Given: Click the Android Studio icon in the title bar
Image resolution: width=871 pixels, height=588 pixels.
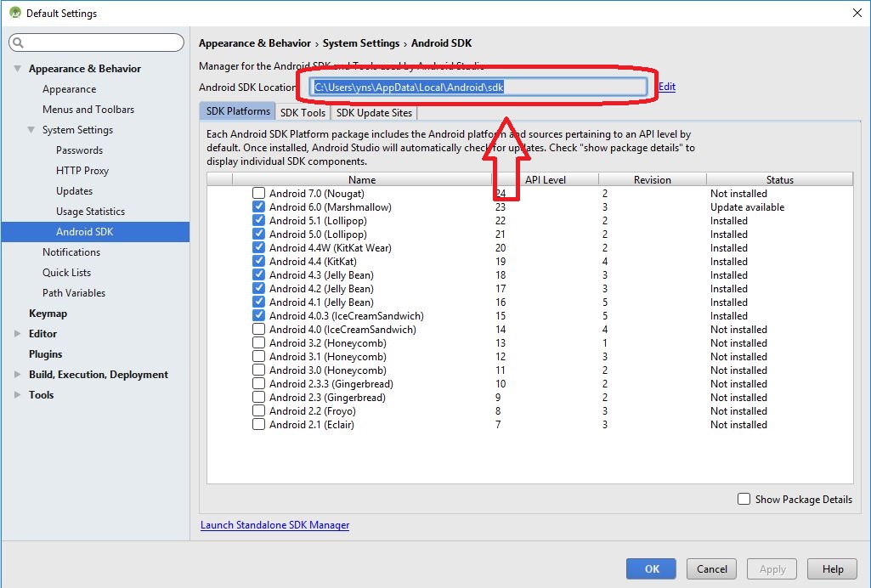Looking at the screenshot, I should pos(15,12).
